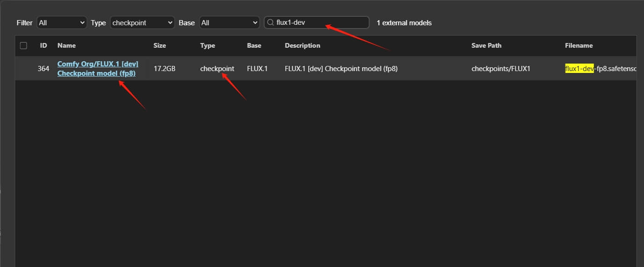
Task: Click the FLUX.1 [dev] Checkpoint model description cell
Action: tap(341, 69)
